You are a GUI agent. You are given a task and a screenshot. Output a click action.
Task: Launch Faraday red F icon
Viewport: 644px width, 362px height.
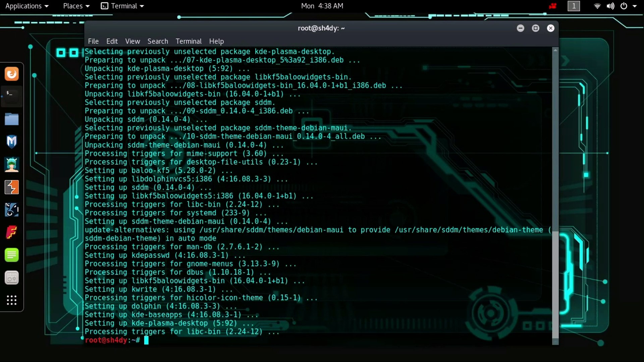tap(12, 232)
